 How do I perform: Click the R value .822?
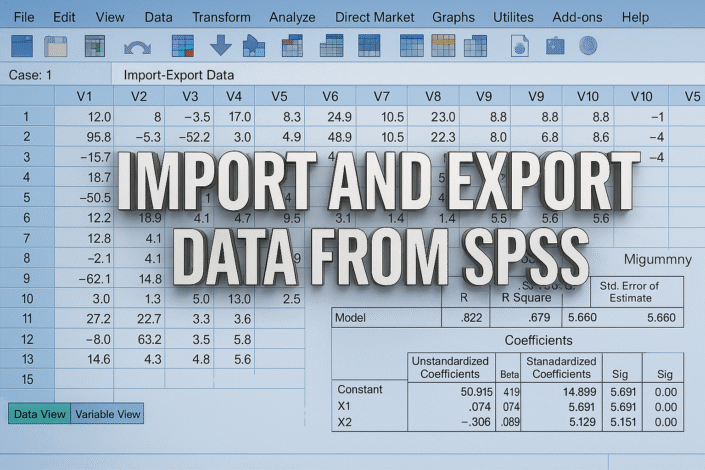[471, 318]
